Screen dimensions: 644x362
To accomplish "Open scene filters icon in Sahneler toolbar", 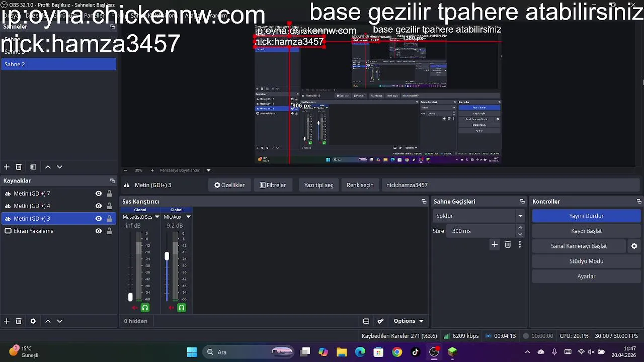I will pyautogui.click(x=33, y=167).
